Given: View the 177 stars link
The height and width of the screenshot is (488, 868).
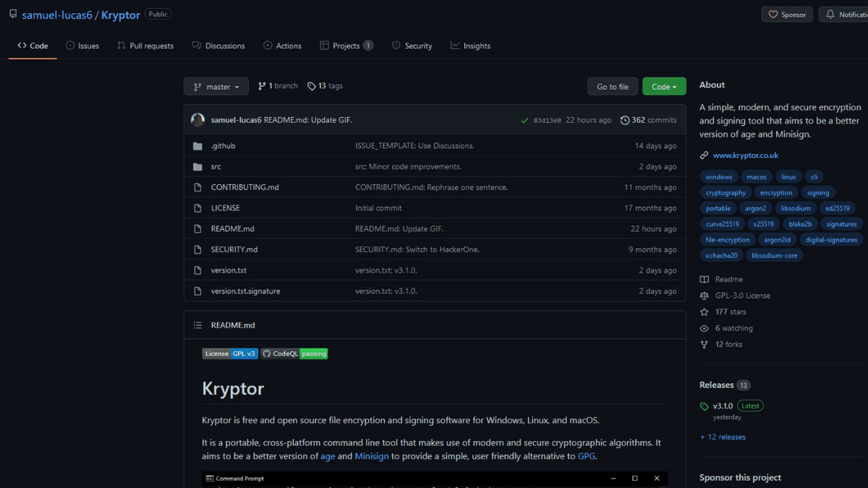Looking at the screenshot, I should [723, 312].
